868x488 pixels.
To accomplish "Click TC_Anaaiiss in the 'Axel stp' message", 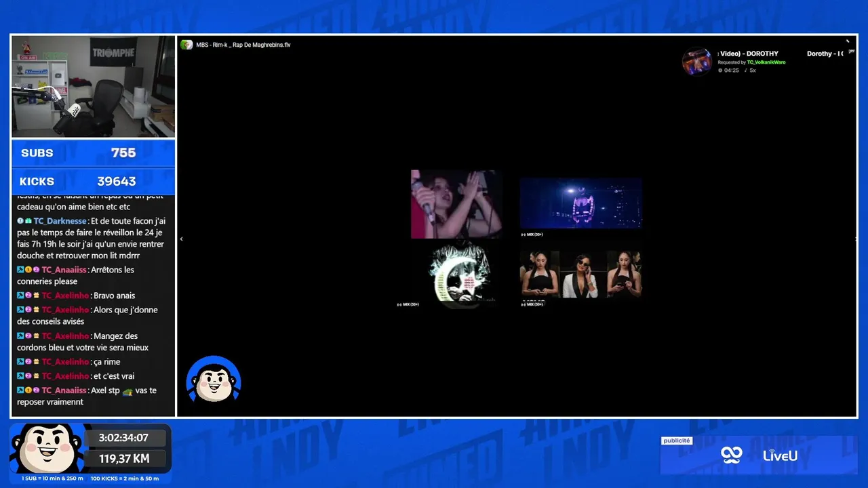I will pos(64,390).
